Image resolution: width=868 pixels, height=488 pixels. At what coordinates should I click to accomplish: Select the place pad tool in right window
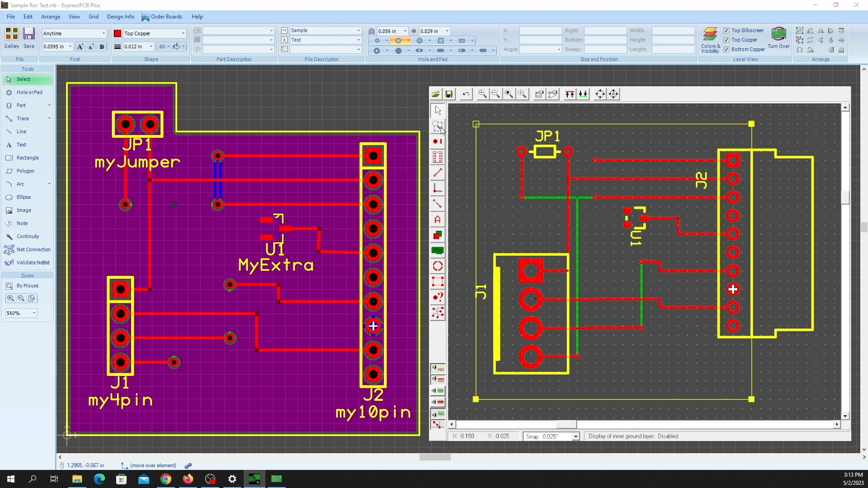pos(438,141)
